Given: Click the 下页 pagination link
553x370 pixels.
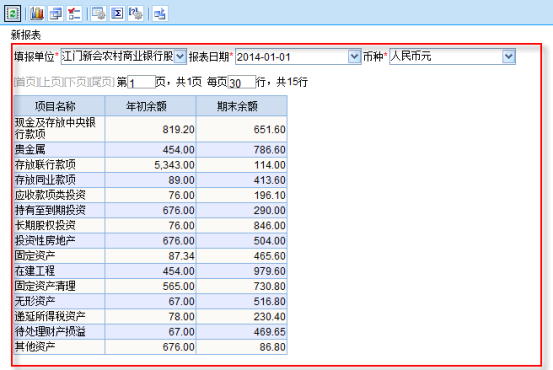Looking at the screenshot, I should pos(77,82).
